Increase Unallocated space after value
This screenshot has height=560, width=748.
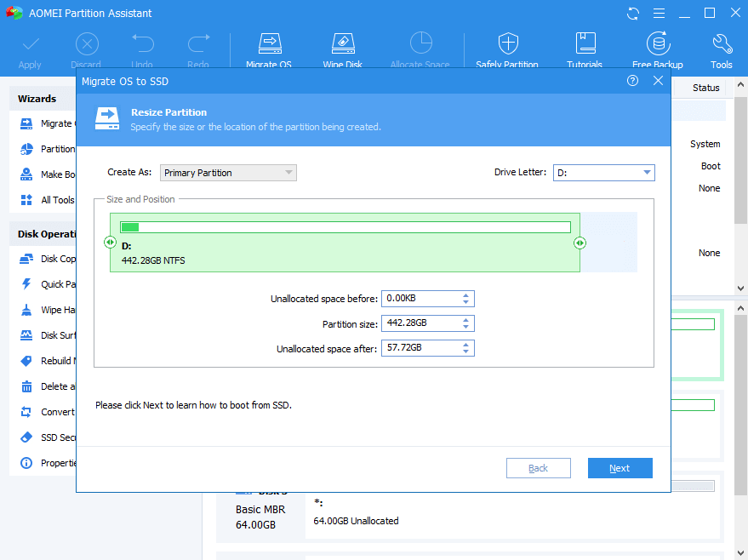(466, 345)
